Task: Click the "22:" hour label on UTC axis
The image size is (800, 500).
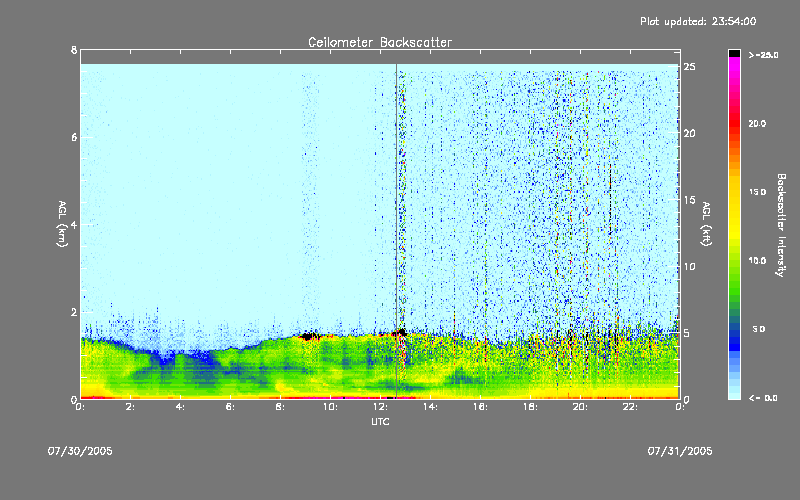Action: click(x=630, y=407)
